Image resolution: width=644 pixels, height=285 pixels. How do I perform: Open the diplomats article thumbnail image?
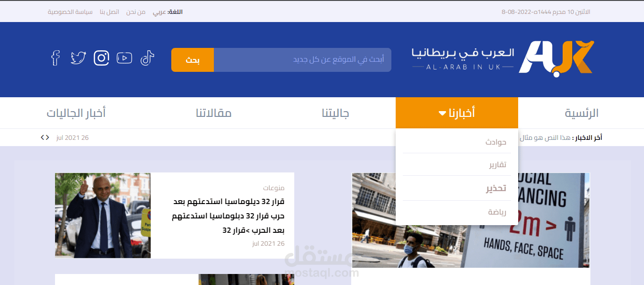coord(102,215)
